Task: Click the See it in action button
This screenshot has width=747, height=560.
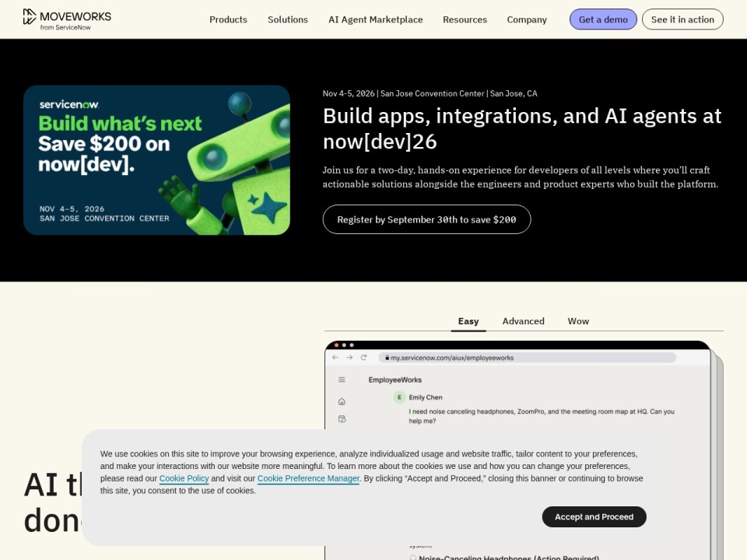Action: [682, 19]
